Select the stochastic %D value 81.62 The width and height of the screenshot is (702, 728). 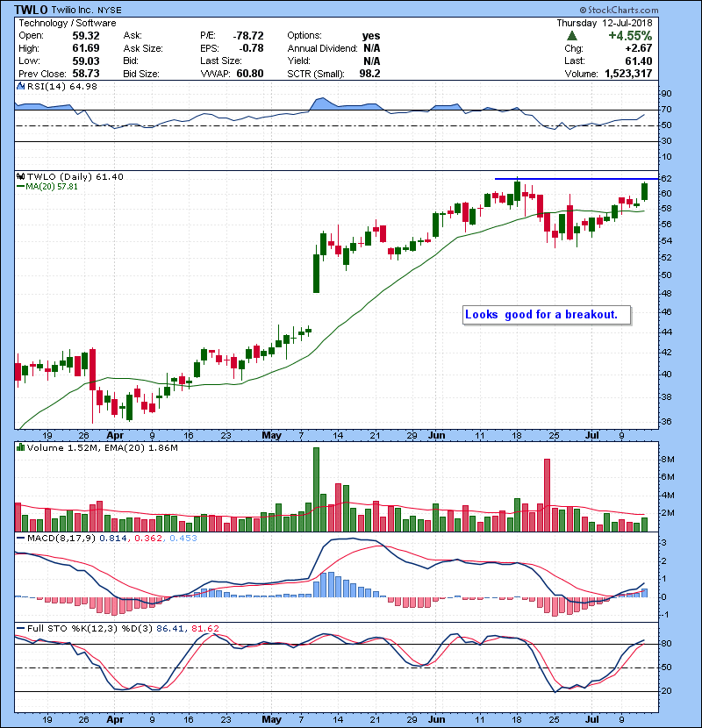204,629
